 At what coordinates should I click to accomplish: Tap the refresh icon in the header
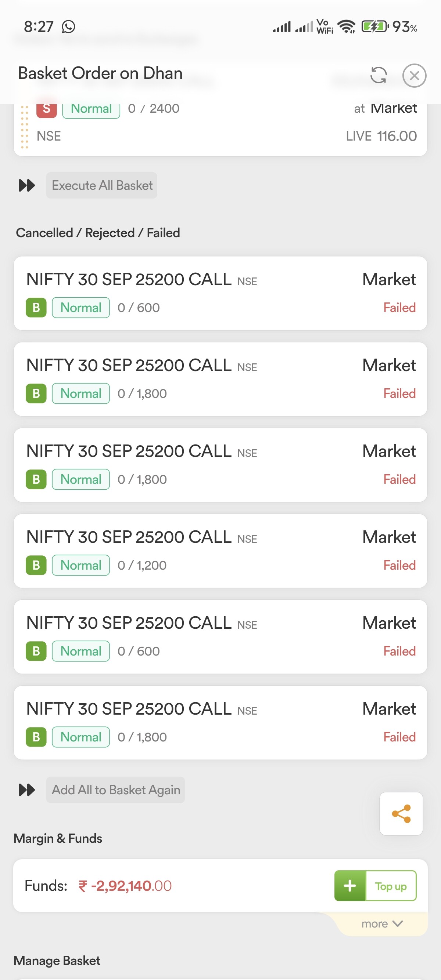[378, 75]
